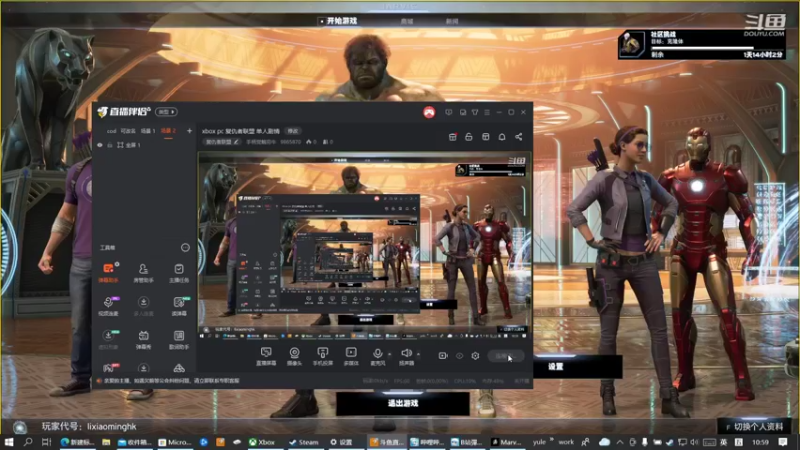Toggle visibility of 全屏 1 source
Viewport: 800px width, 450px height.
tap(100, 145)
